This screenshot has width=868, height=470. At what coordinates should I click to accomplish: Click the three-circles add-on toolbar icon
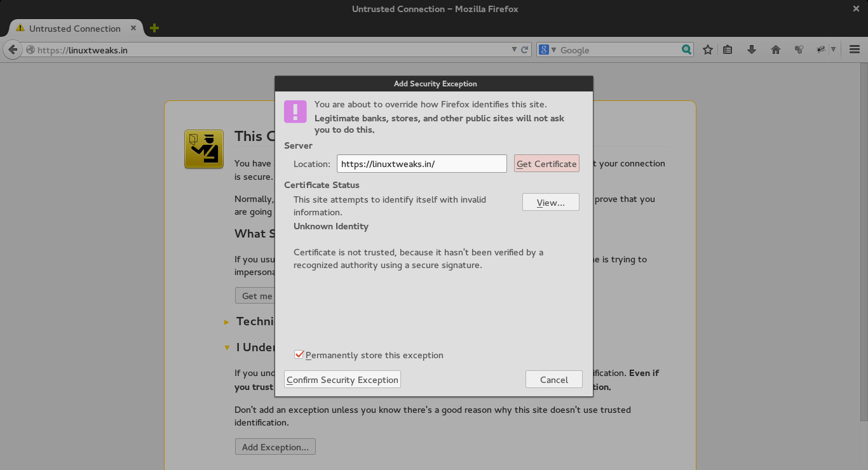click(799, 50)
